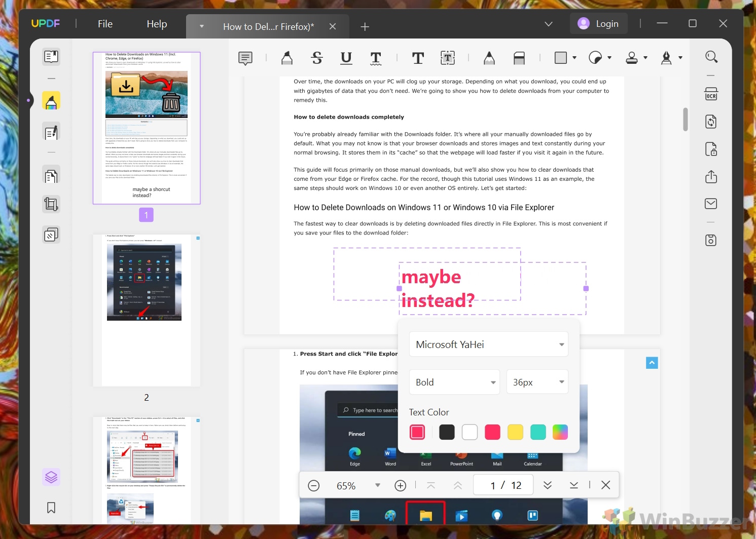Zoom in with the plus button
Viewport: 756px width, 539px height.
(x=401, y=486)
